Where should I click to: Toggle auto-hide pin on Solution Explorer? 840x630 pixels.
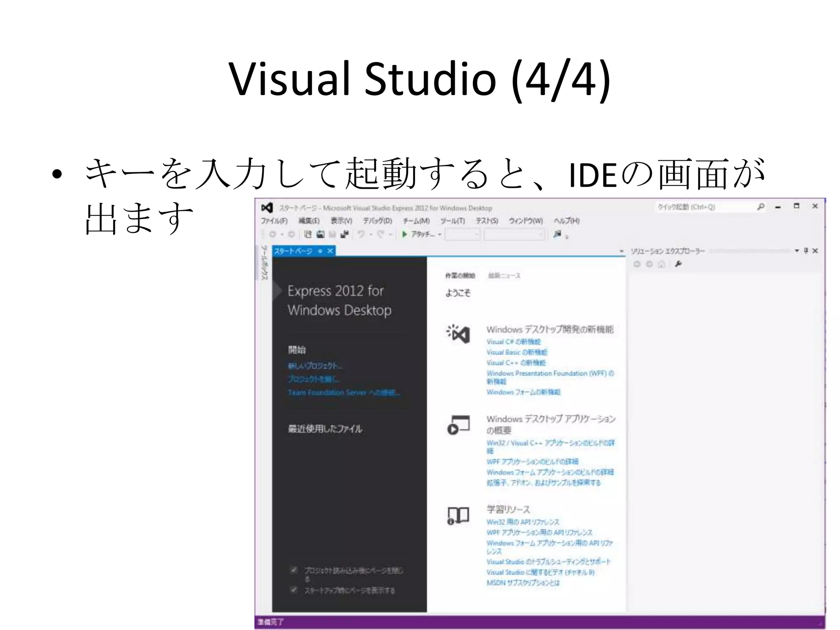tap(806, 251)
